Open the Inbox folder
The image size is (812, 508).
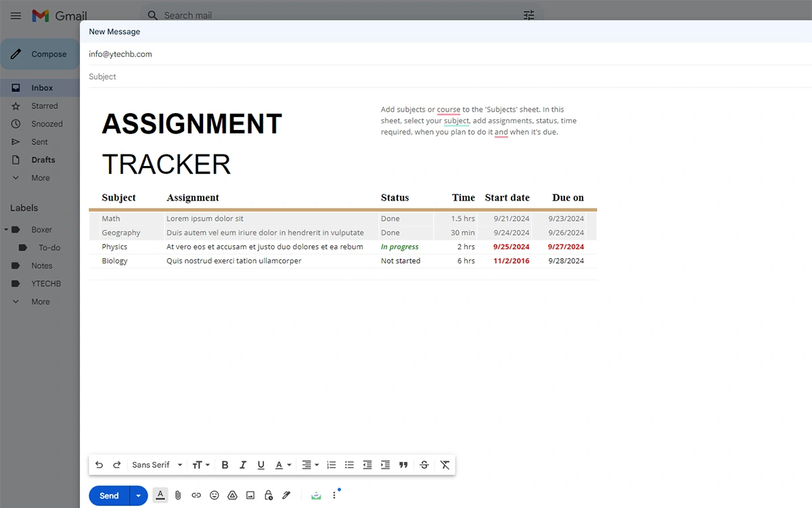(x=40, y=88)
